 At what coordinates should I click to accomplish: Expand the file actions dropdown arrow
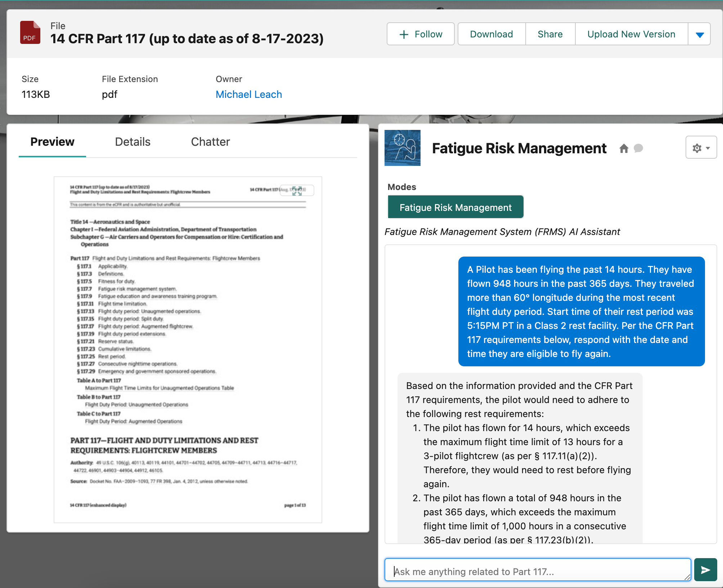700,34
